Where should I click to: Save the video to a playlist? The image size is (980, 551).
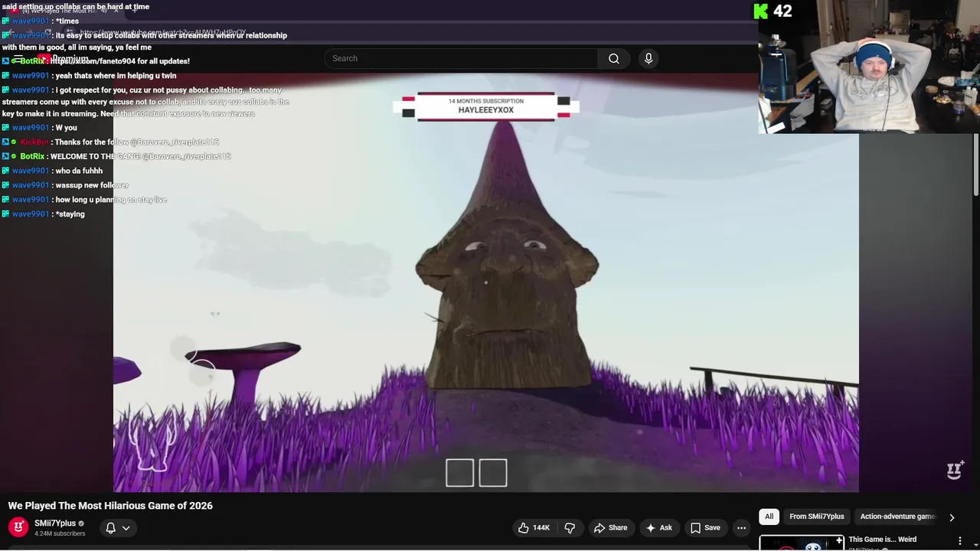pyautogui.click(x=705, y=527)
